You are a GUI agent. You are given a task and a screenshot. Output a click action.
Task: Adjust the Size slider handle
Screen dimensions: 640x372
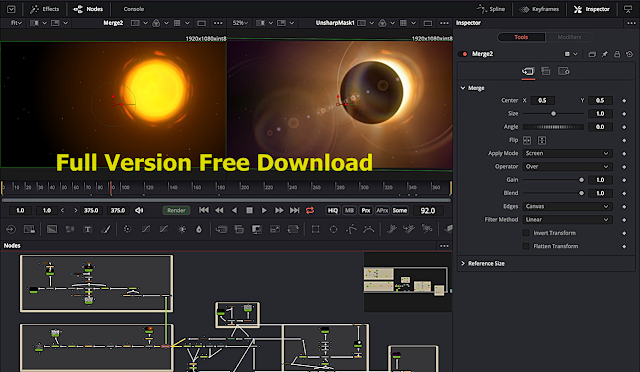[x=553, y=114]
